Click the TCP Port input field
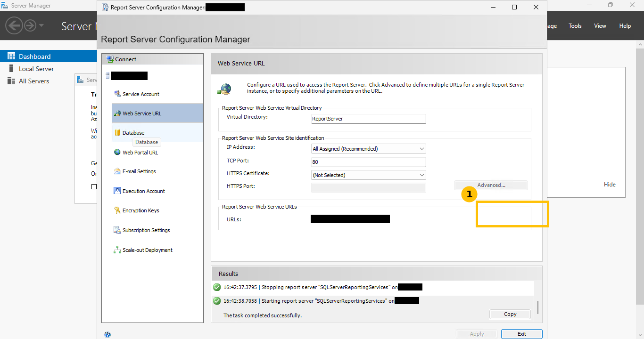Image resolution: width=644 pixels, height=339 pixels. coord(369,162)
